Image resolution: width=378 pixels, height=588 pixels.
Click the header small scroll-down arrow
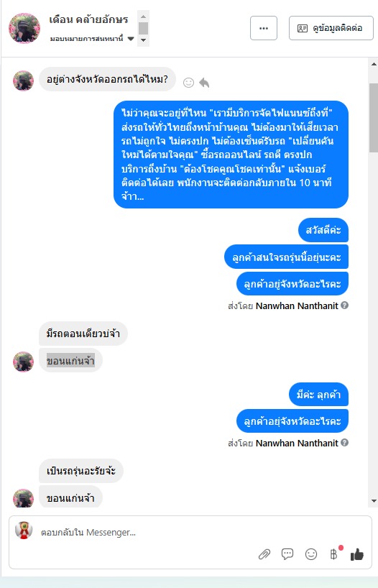[x=143, y=40]
